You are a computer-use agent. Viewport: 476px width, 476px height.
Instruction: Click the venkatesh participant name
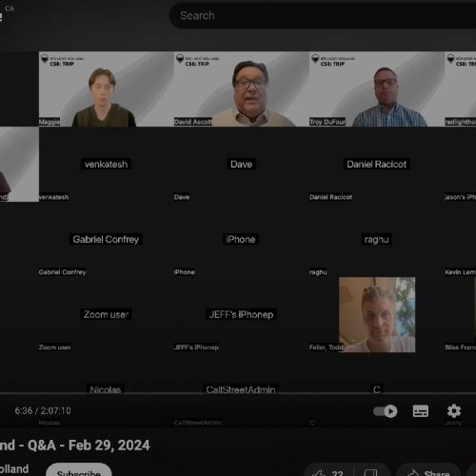pyautogui.click(x=106, y=164)
